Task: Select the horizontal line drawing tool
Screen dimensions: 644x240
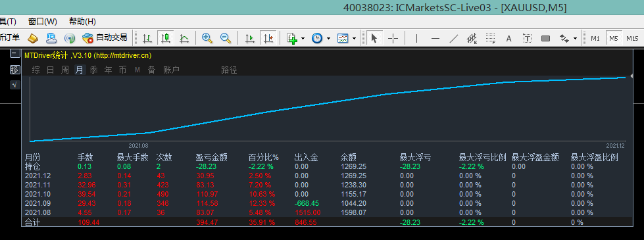Action: pos(435,38)
